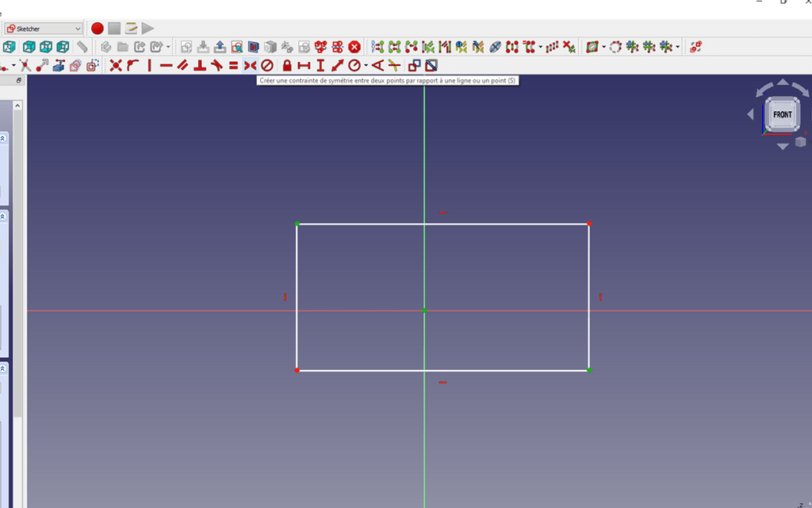Toggle show/hide internal geometry ellipse icon

pos(496,47)
